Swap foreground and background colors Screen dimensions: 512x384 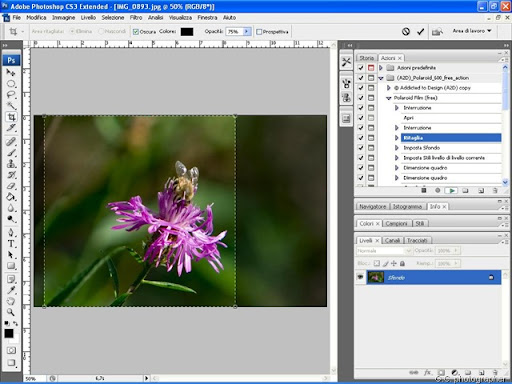[x=15, y=323]
